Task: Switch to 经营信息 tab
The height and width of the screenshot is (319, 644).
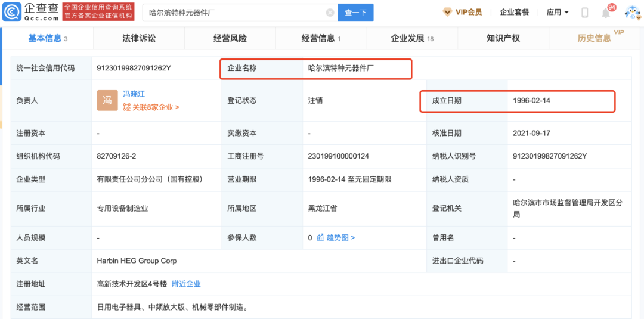Action: [x=321, y=39]
